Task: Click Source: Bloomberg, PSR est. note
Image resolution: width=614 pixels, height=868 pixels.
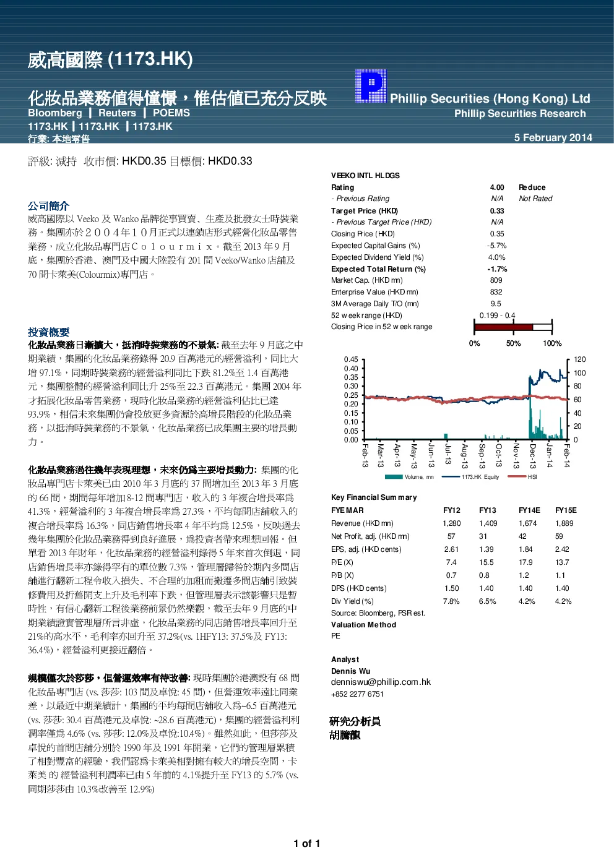Action: point(378,613)
